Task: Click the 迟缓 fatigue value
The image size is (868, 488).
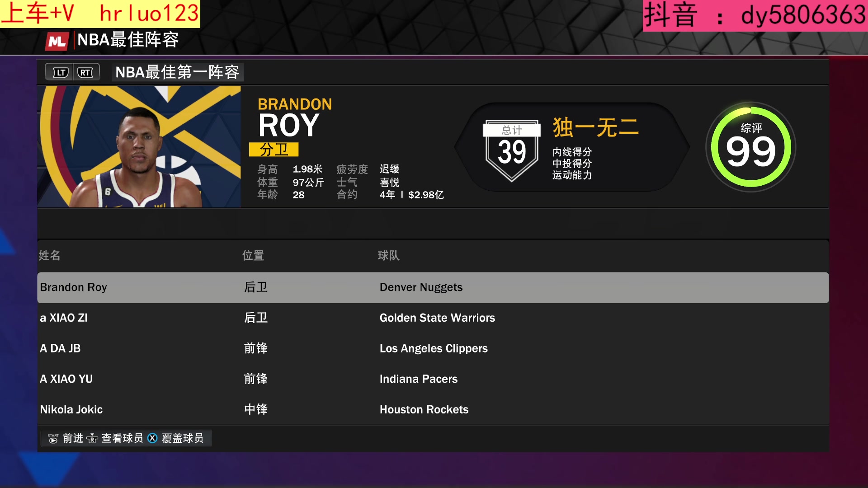Action: point(389,169)
